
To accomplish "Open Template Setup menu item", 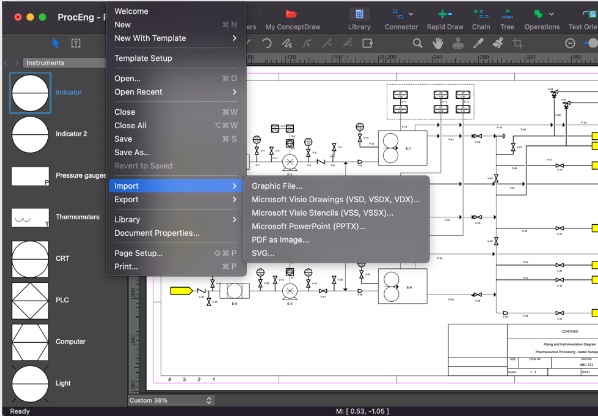I will 176,58.
